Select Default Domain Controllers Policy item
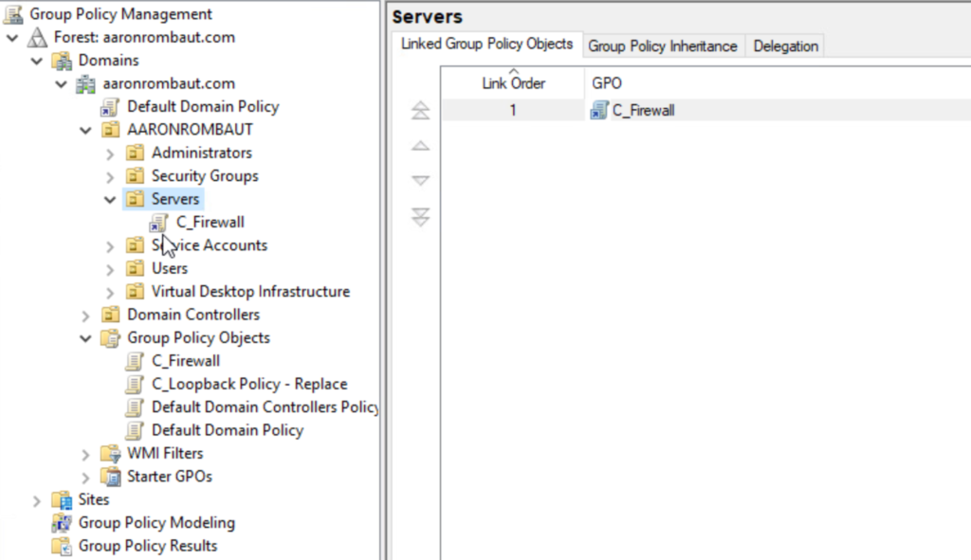Screen dimensions: 971x560 click(264, 407)
